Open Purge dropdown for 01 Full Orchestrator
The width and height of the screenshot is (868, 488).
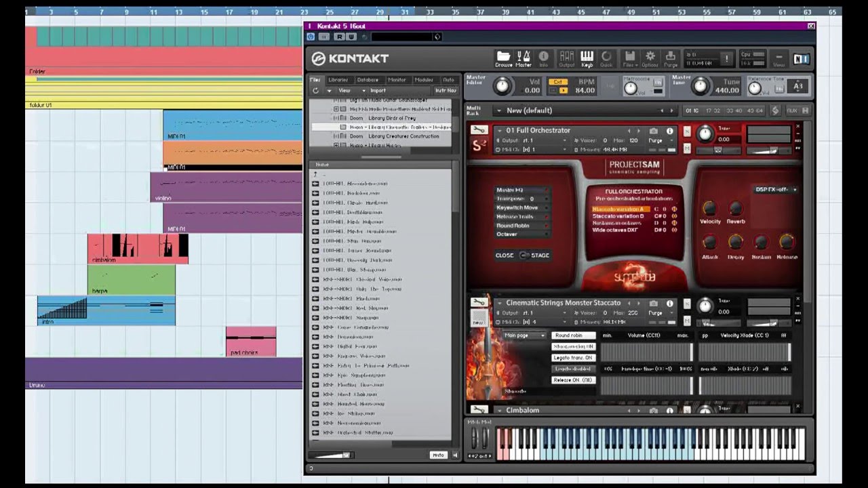tap(661, 140)
